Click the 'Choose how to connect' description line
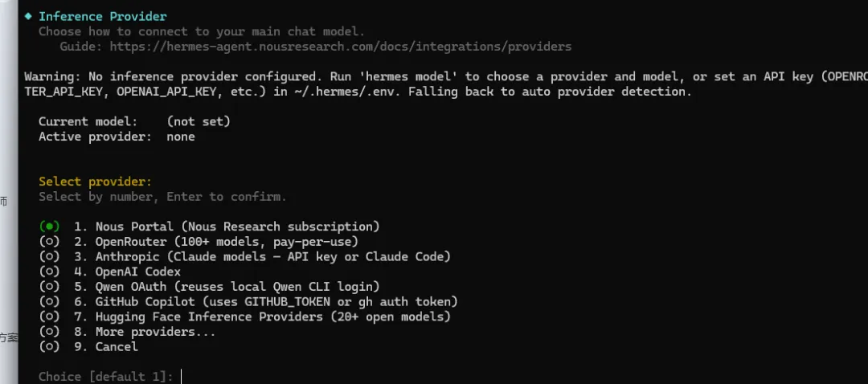 pos(201,31)
